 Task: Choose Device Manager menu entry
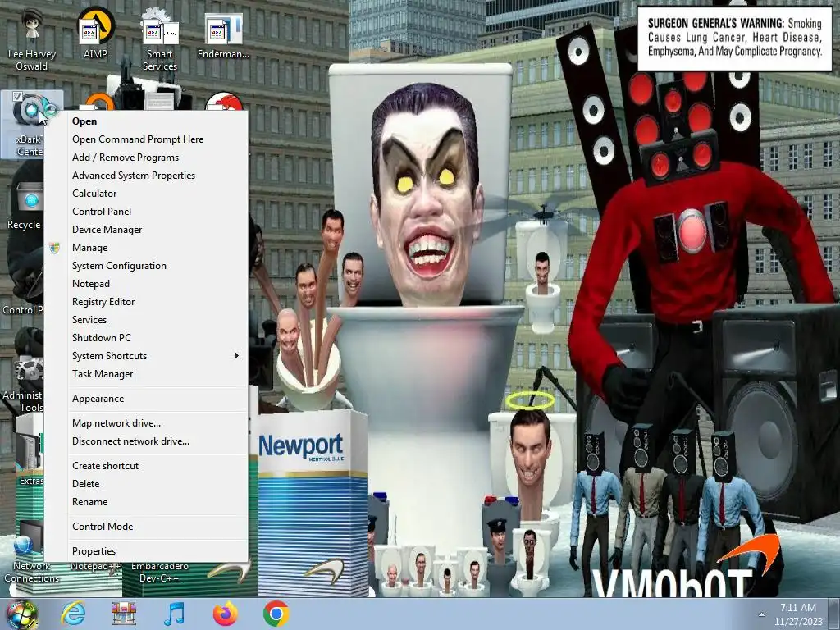146,230
